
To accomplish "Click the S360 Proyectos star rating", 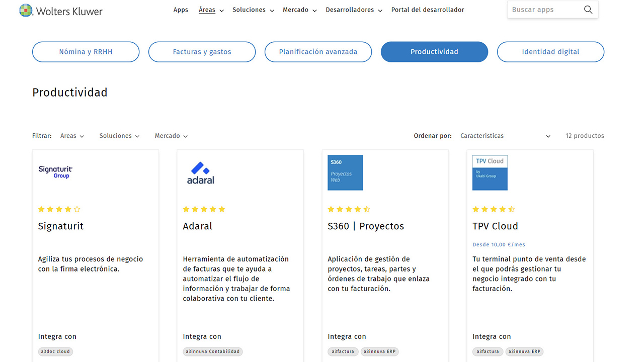I will pos(349,209).
